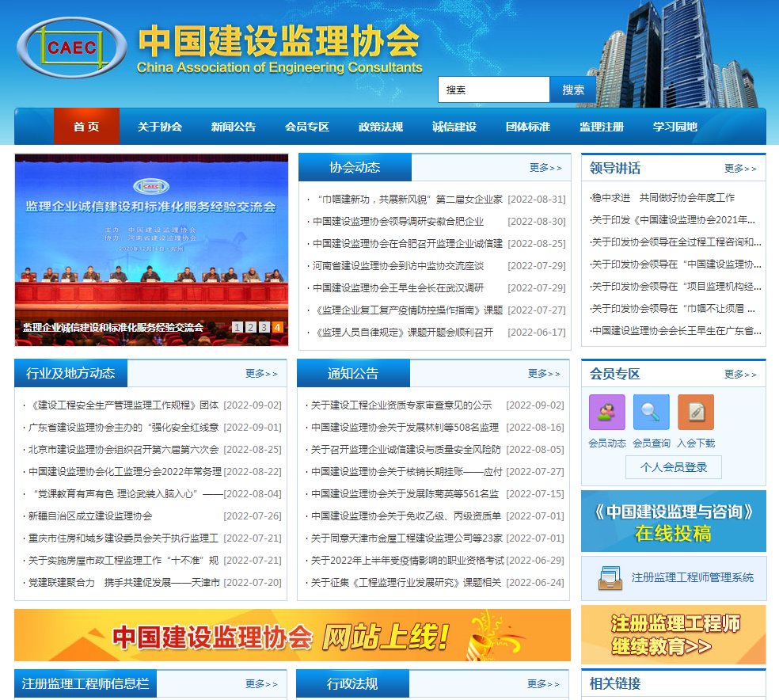
Task: Open 中国建设监理协会关于发展林钊等508名监理 notice
Action: (x=405, y=428)
